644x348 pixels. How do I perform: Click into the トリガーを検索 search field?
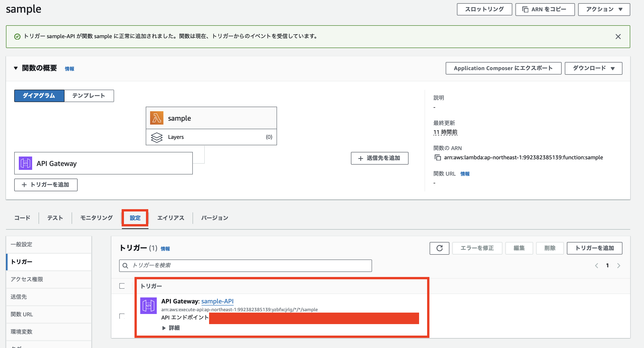245,265
